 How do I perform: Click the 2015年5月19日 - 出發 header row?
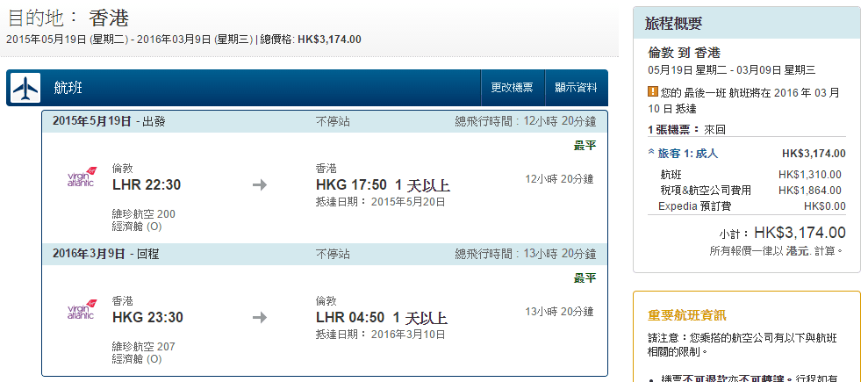[109, 121]
